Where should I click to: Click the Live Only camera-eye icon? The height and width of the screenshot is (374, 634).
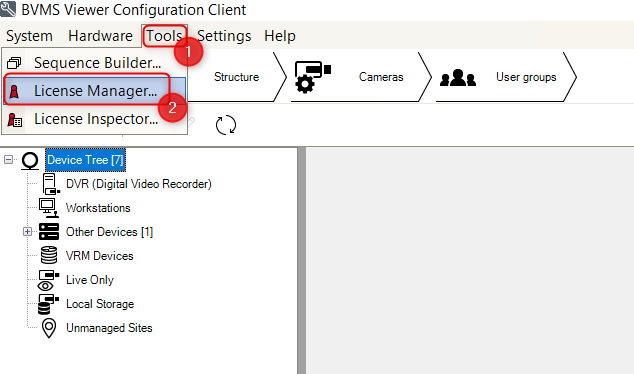(x=48, y=281)
